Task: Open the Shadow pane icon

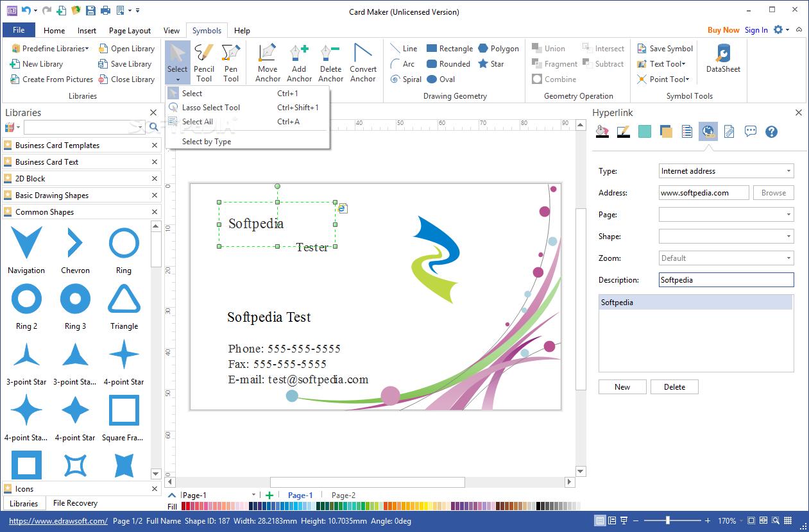Action: pos(666,131)
